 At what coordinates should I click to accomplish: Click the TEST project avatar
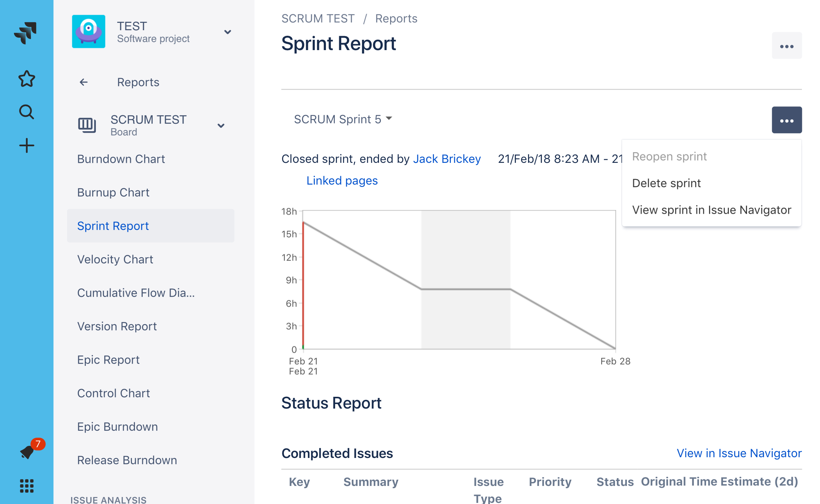pyautogui.click(x=88, y=32)
